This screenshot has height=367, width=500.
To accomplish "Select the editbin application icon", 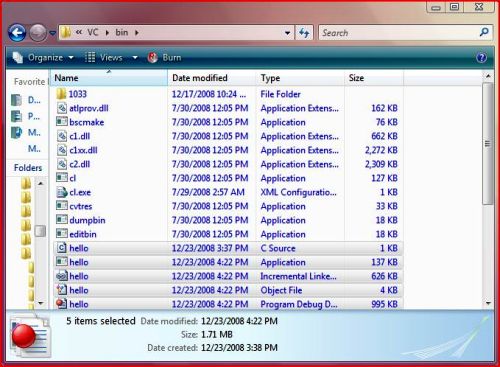I will [62, 234].
